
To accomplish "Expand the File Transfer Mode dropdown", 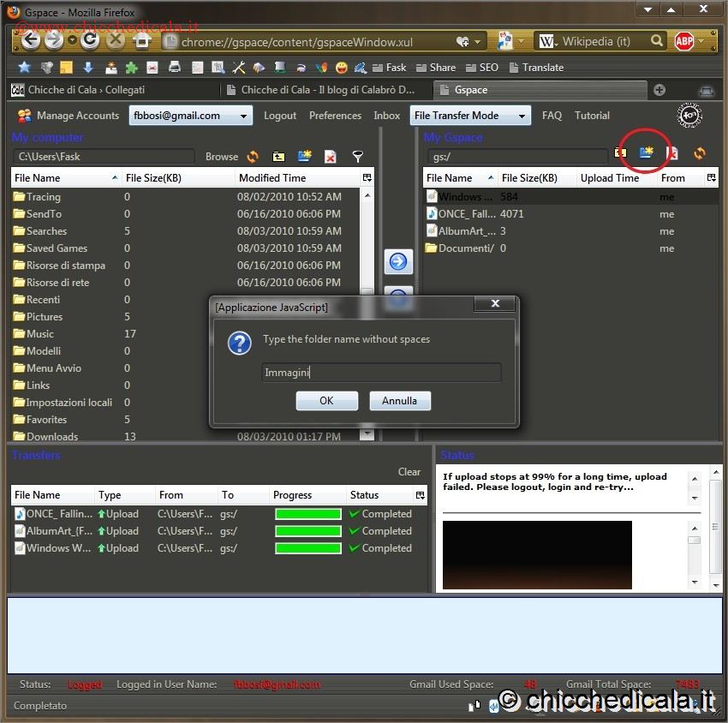I will click(469, 116).
